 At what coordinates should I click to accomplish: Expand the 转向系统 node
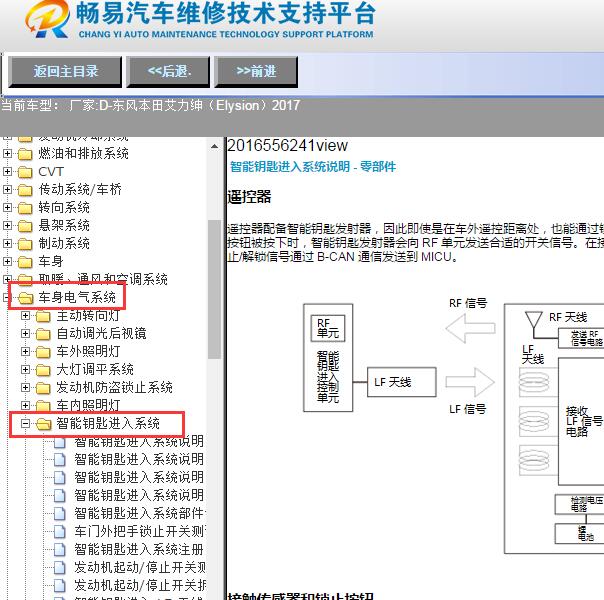(x=7, y=207)
